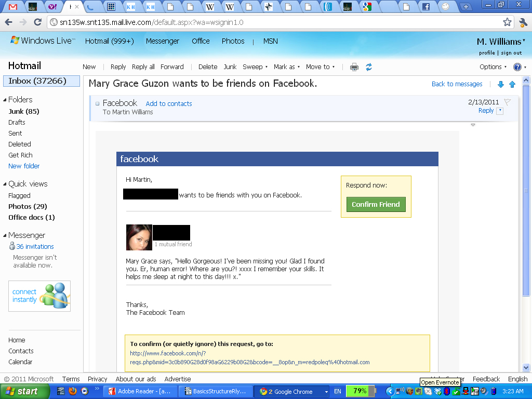Open Firefox from quick launch
Screen dimensions: 532x399
[72, 391]
